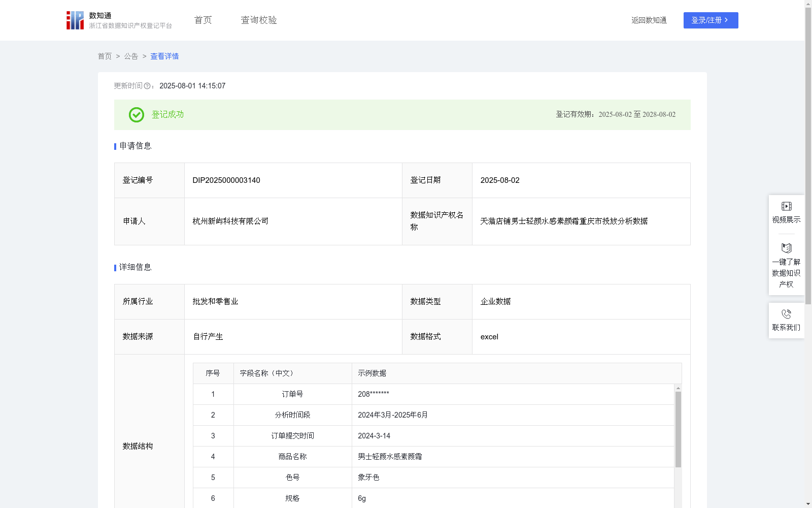Screen dimensions: 812x508
Task: Click the 数知通 platform logo icon
Action: [75, 20]
